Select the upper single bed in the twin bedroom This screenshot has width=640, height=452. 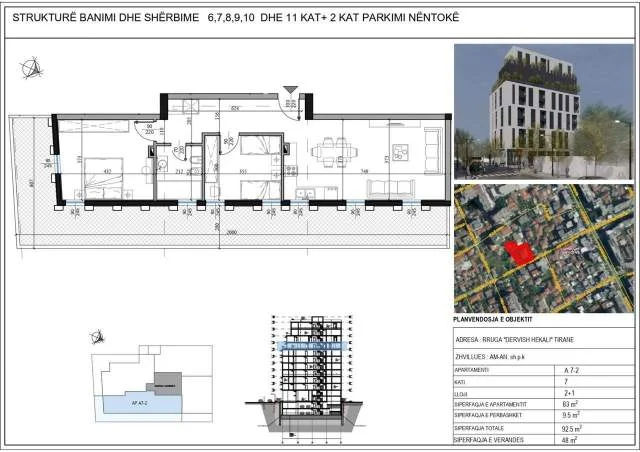(260, 145)
